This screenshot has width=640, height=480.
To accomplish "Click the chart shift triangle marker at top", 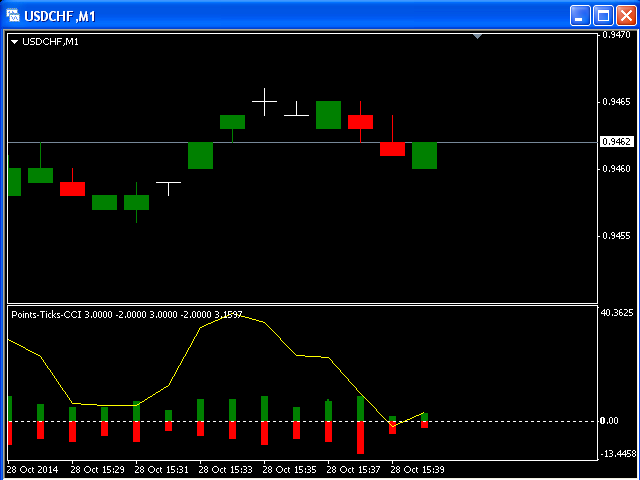I will pyautogui.click(x=477, y=36).
